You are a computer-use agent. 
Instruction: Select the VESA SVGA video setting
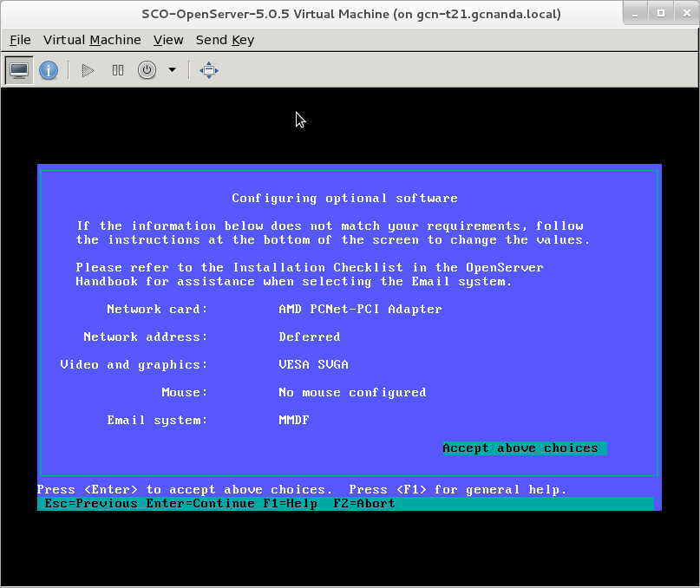pyautogui.click(x=313, y=365)
